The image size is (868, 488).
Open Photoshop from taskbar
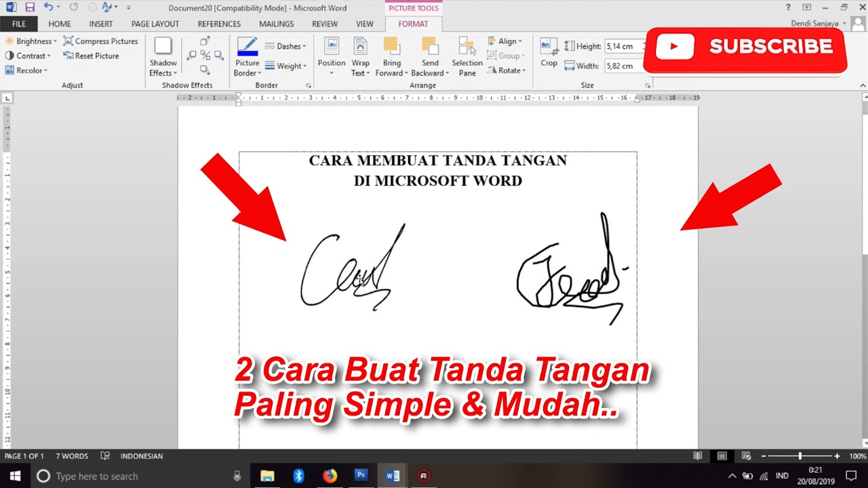coord(361,476)
